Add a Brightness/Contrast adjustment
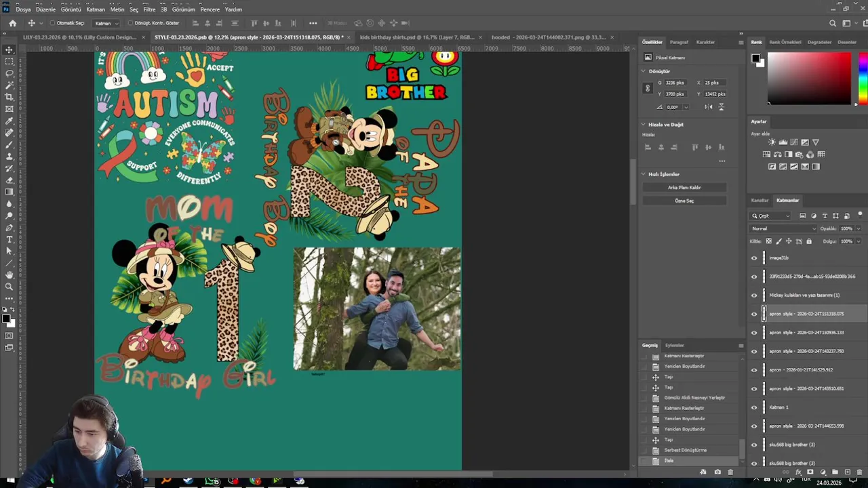Image resolution: width=868 pixels, height=488 pixels. pos(772,142)
